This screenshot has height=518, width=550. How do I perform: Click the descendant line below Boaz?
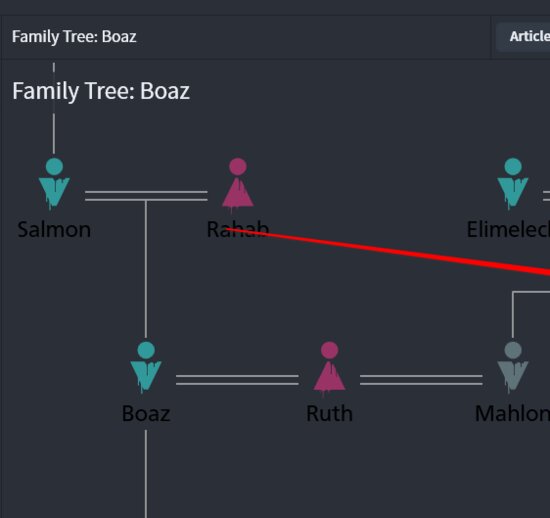[x=146, y=474]
